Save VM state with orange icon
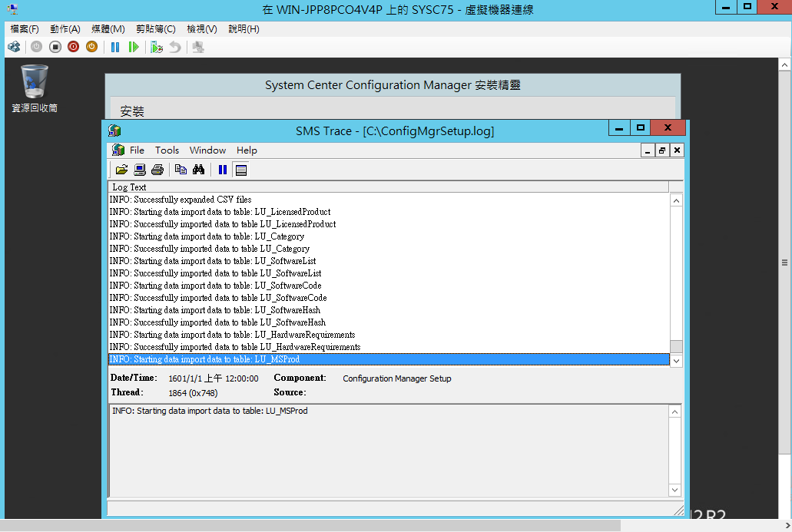Image resolution: width=792 pixels, height=532 pixels. tap(91, 47)
